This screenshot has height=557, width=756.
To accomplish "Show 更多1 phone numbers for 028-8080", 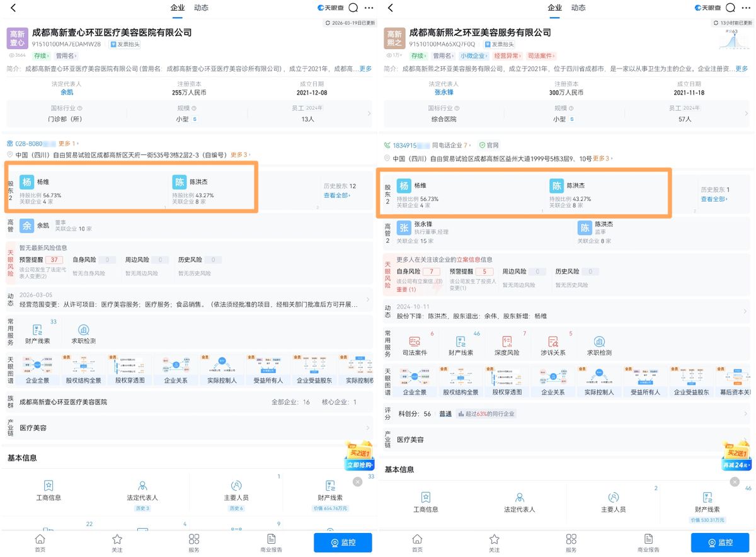I will click(x=69, y=144).
